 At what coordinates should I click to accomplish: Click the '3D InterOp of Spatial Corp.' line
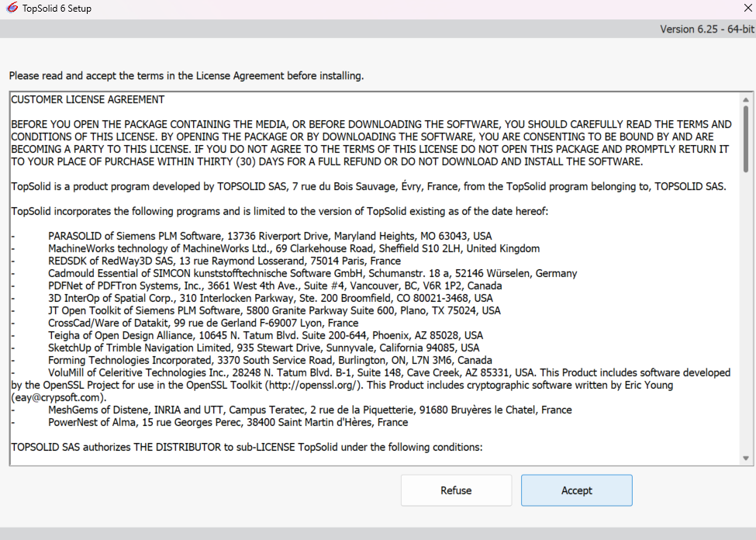(x=271, y=298)
